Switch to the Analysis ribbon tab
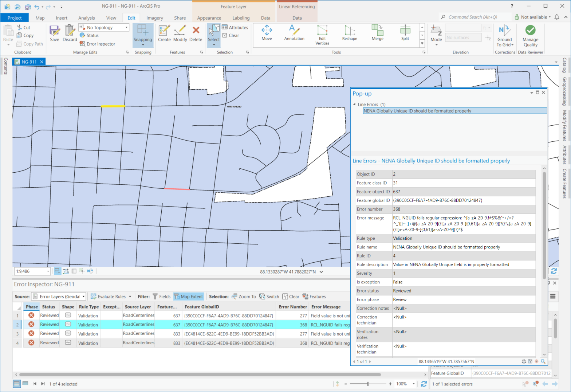The height and width of the screenshot is (392, 571). pyautogui.click(x=86, y=18)
